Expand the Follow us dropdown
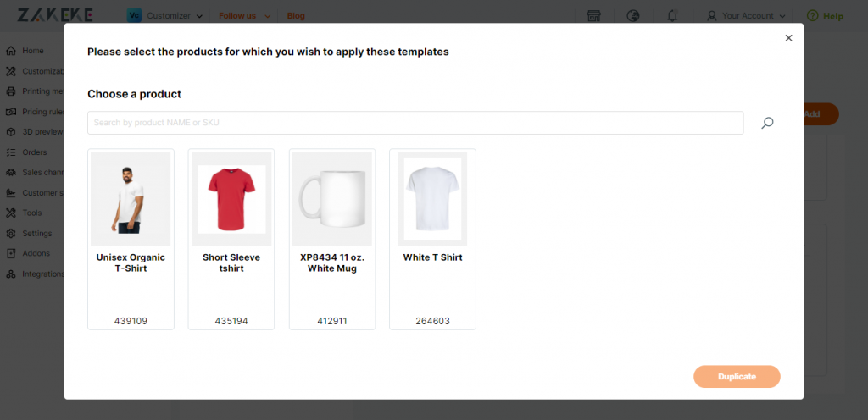This screenshot has height=420, width=868. point(245,16)
